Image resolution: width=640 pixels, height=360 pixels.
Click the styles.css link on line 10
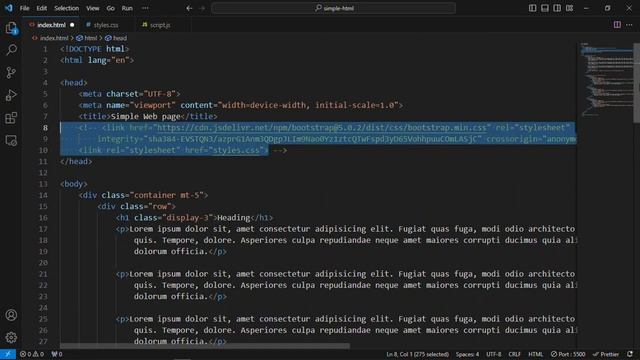pos(236,150)
